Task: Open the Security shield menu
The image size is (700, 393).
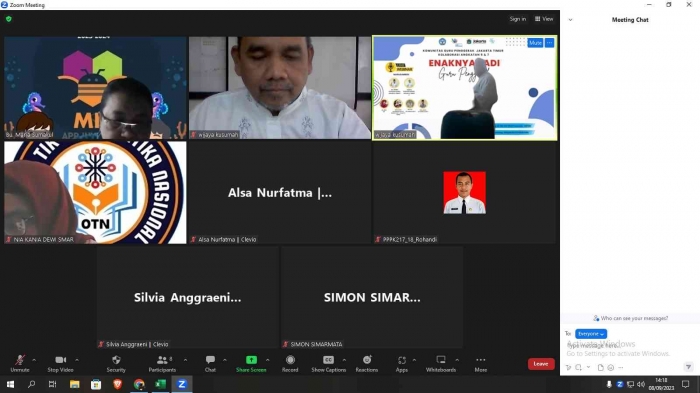Action: pos(116,363)
